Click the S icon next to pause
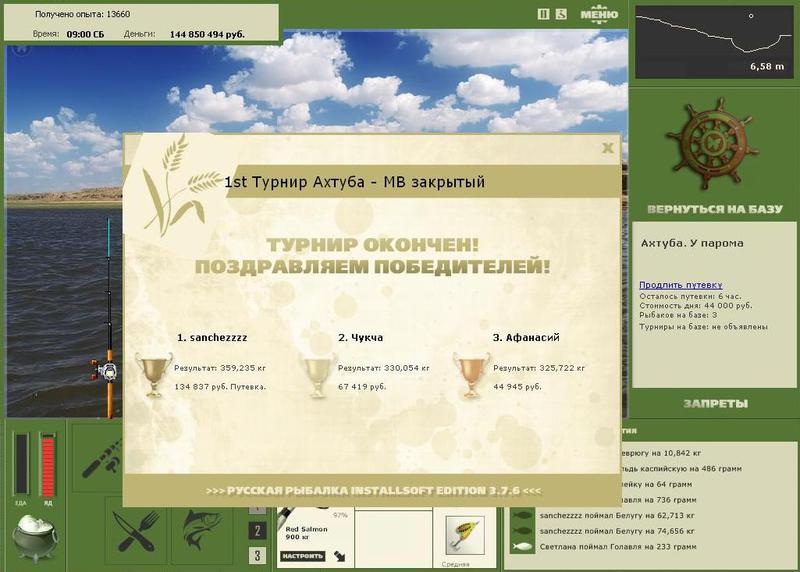Image resolution: width=800 pixels, height=572 pixels. point(561,14)
